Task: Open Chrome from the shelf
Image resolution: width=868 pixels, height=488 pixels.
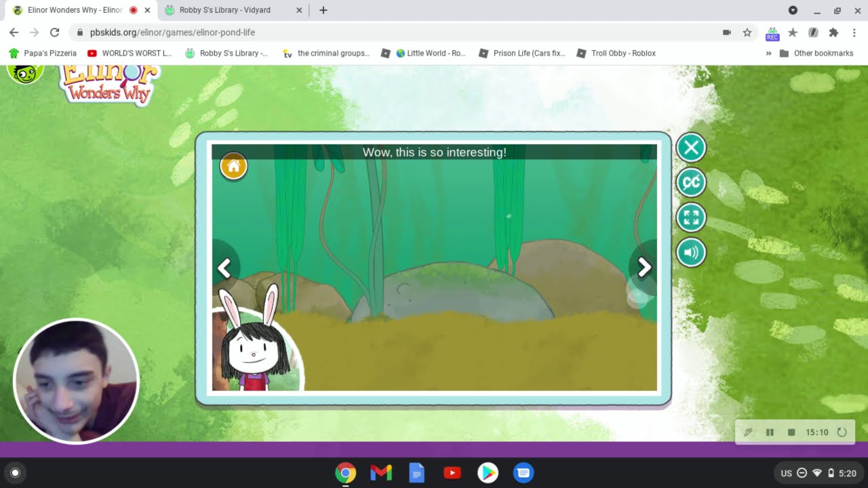Action: 346,473
